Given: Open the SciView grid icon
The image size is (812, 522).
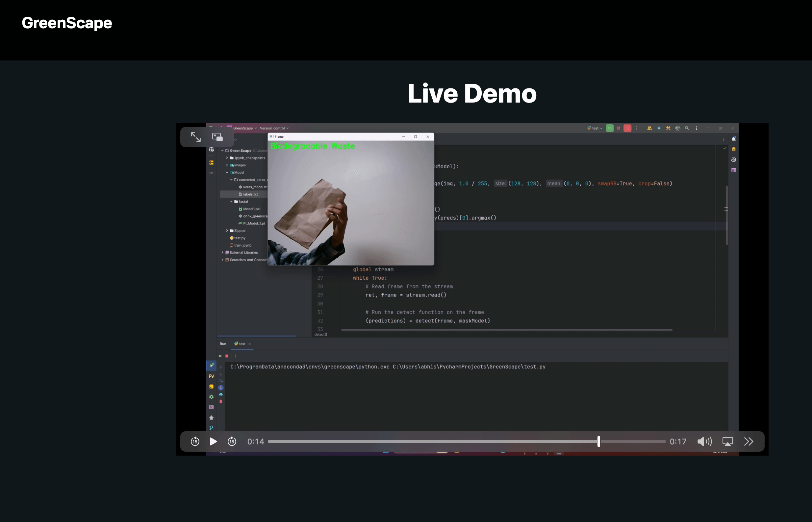Looking at the screenshot, I should (x=734, y=170).
